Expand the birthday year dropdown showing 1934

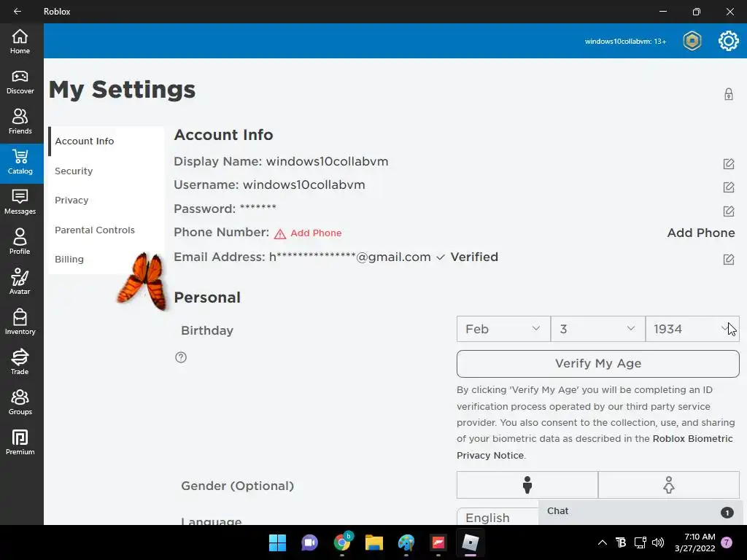pos(692,329)
